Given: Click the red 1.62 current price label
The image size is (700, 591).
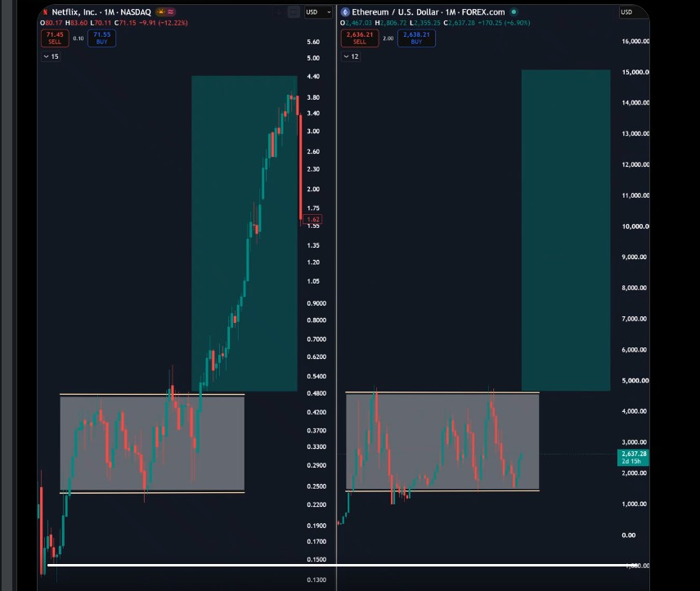Looking at the screenshot, I should 313,219.
